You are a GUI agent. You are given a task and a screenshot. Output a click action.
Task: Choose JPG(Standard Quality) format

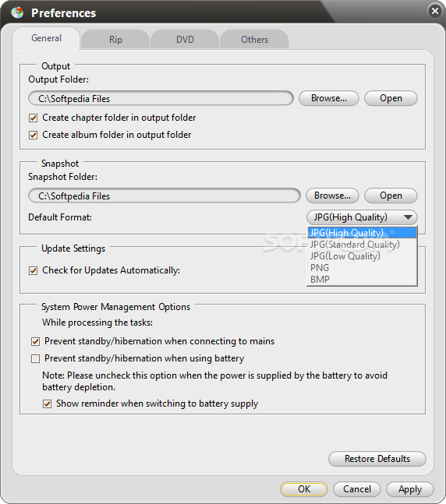[x=362, y=245]
